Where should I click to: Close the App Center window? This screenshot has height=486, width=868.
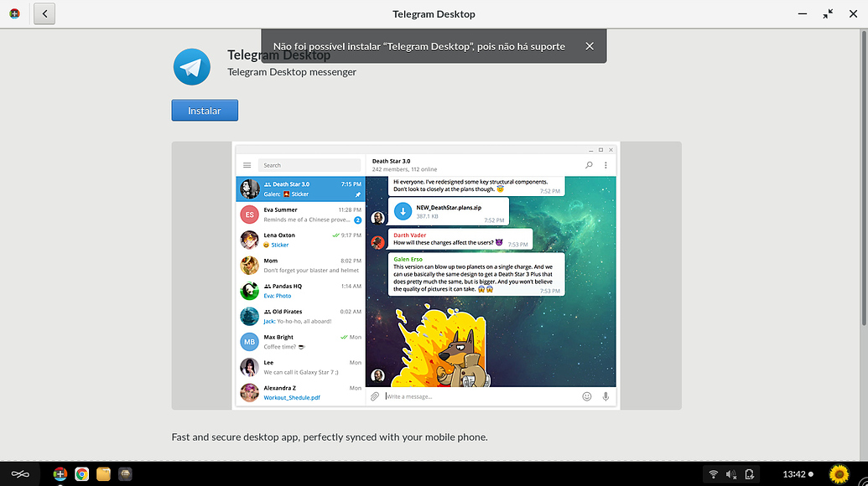853,14
